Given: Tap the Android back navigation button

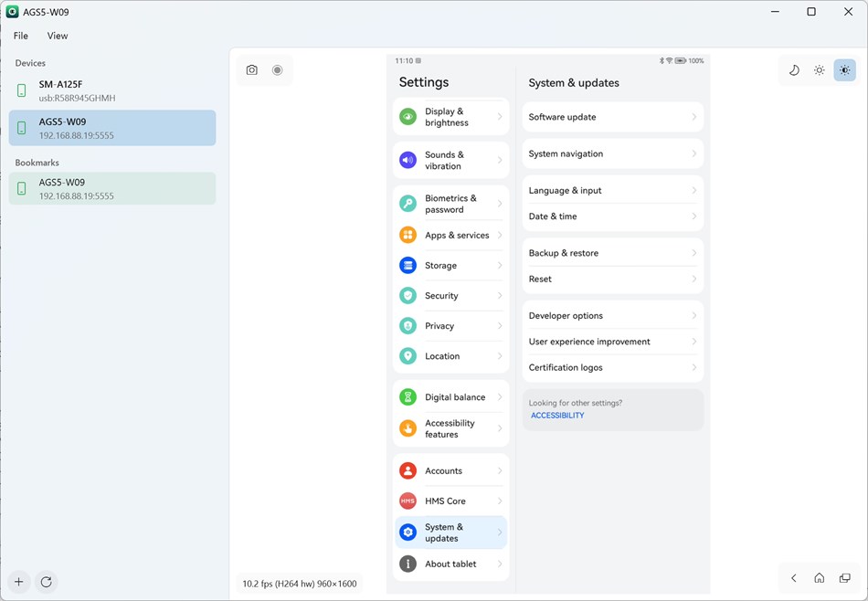Looking at the screenshot, I should [794, 578].
